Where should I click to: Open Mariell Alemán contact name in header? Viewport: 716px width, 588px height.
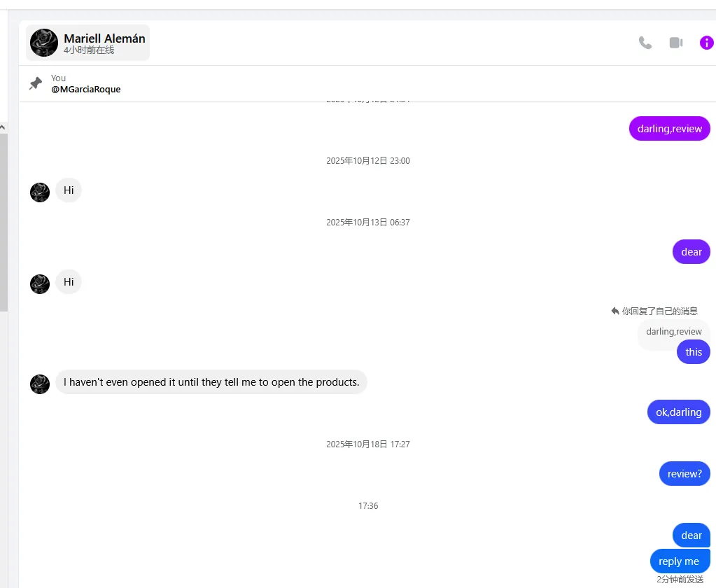point(104,38)
